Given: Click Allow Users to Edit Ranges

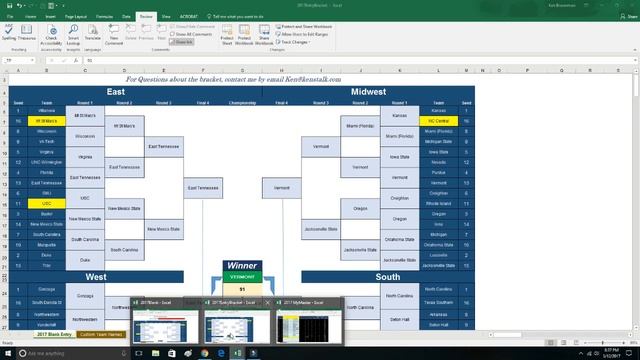Looking at the screenshot, I should click(x=302, y=34).
